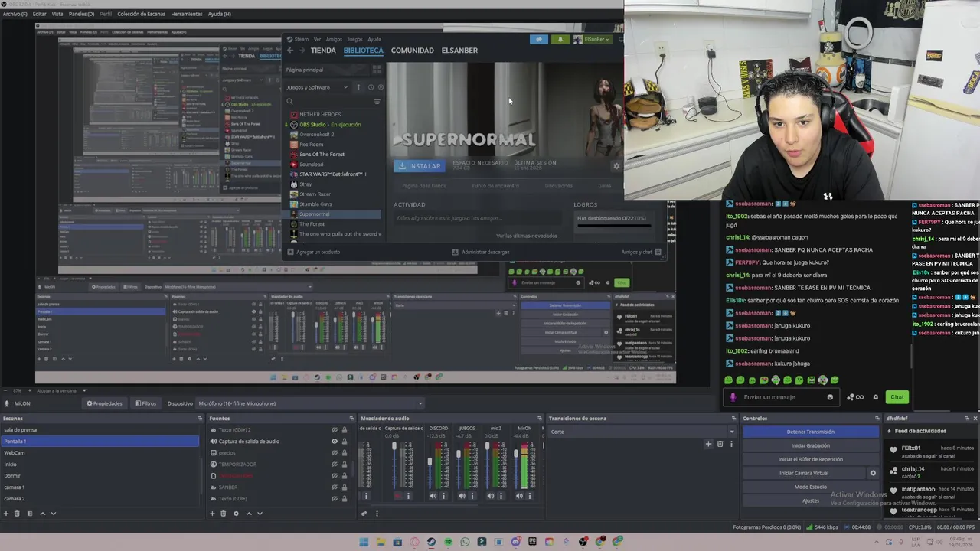Open audio mixer three-dot menu
Image resolution: width=980 pixels, height=551 pixels.
click(377, 514)
